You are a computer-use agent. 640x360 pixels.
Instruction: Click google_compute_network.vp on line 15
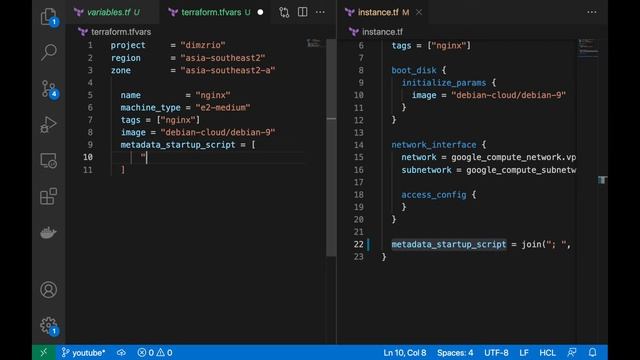pyautogui.click(x=513, y=157)
